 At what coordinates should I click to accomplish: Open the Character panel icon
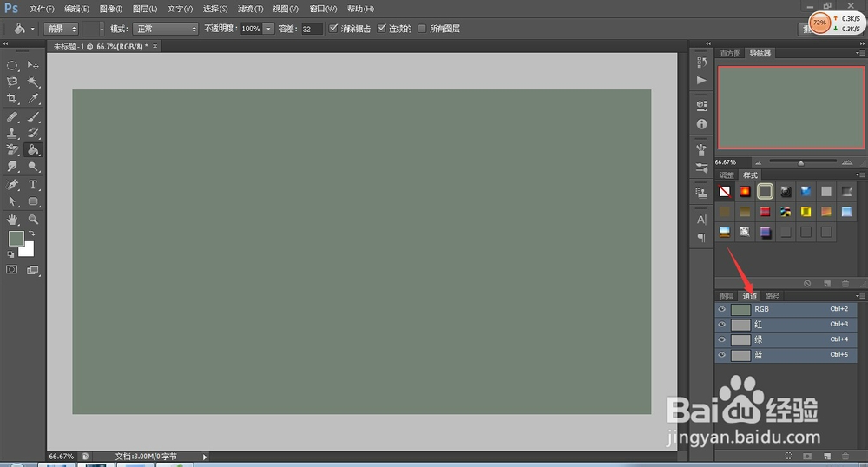tap(702, 220)
